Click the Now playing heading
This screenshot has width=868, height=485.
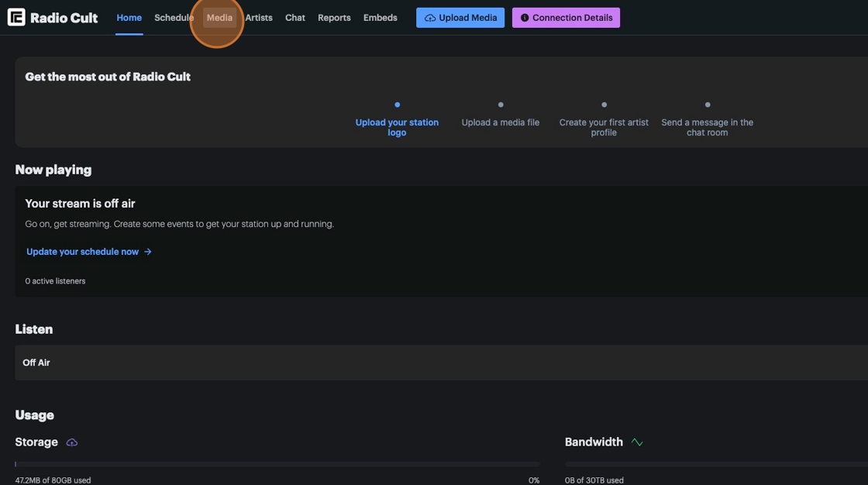[53, 170]
